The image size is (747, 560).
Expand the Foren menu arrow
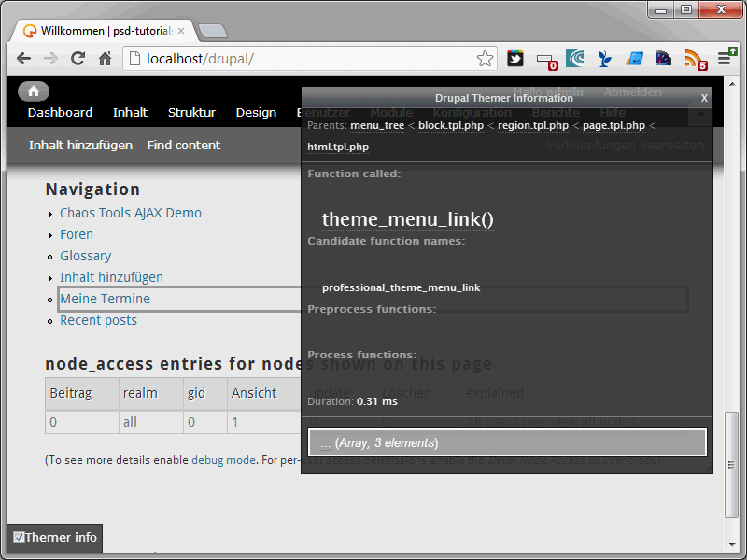pos(50,236)
